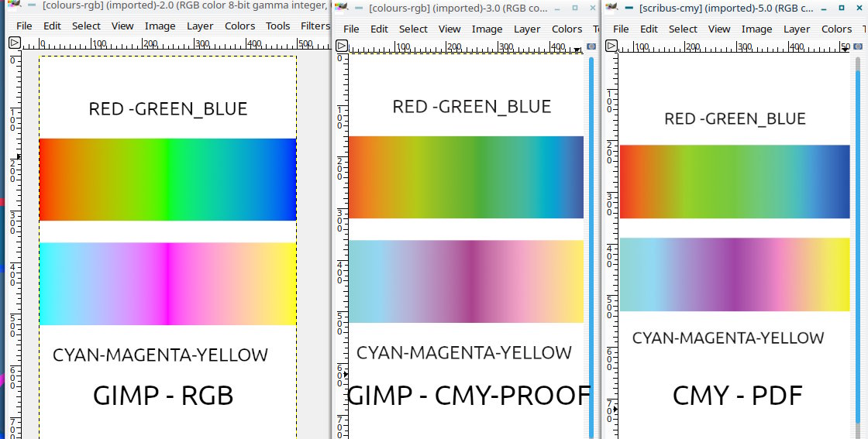This screenshot has width=868, height=439.
Task: Click 'CYAN-MAGENTA-YELLOW' text in GIMP - RGB image
Action: [160, 355]
